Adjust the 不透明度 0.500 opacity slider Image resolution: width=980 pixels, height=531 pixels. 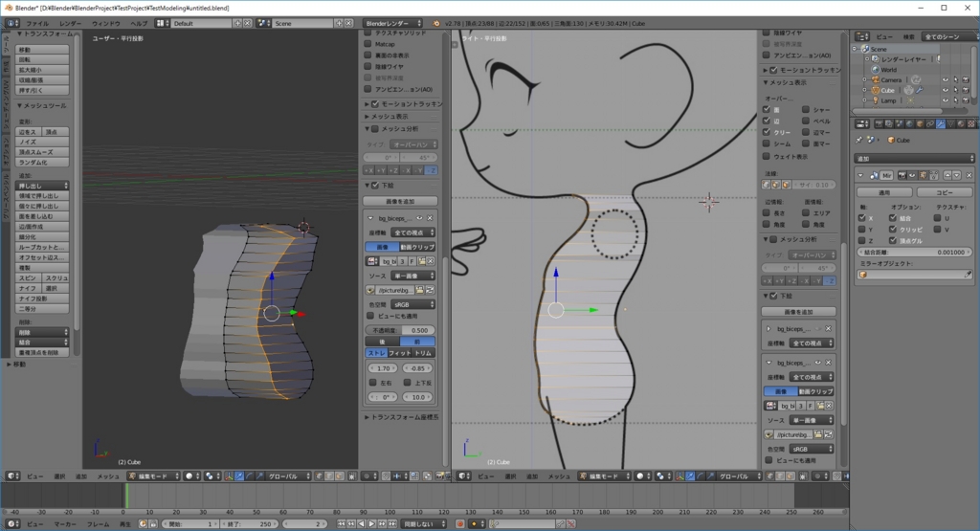pos(401,330)
